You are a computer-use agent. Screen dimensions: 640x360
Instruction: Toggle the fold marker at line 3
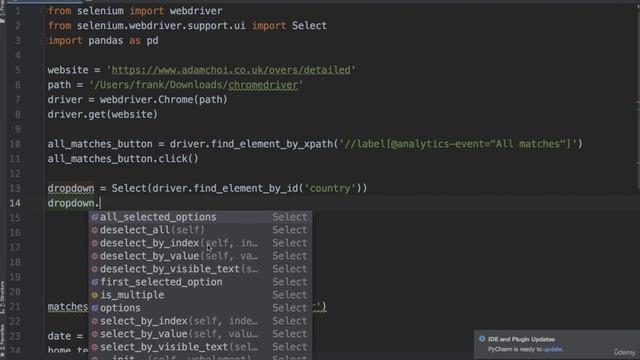(x=43, y=41)
